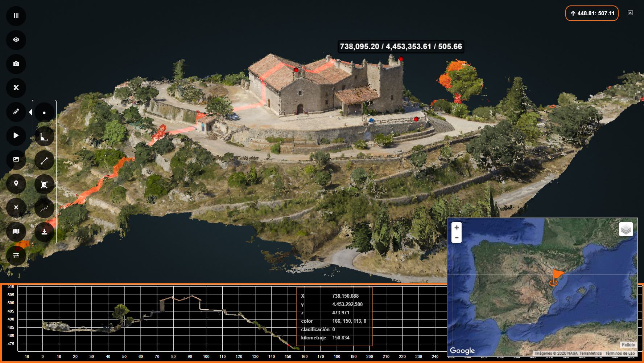Open the main menu bars icon
Viewport: 644px width, 363px height.
16,16
